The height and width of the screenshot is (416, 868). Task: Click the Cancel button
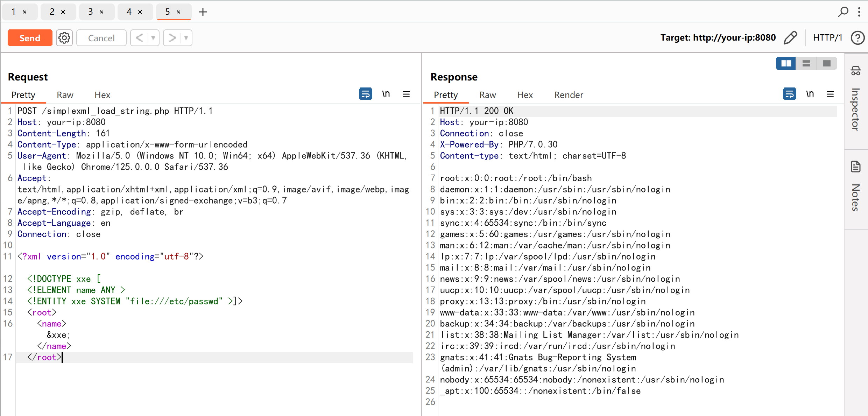(x=101, y=38)
